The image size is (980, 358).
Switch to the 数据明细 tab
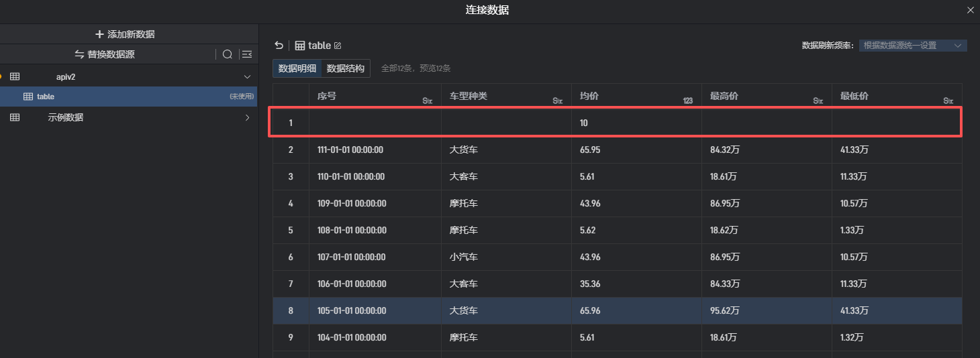pyautogui.click(x=297, y=68)
